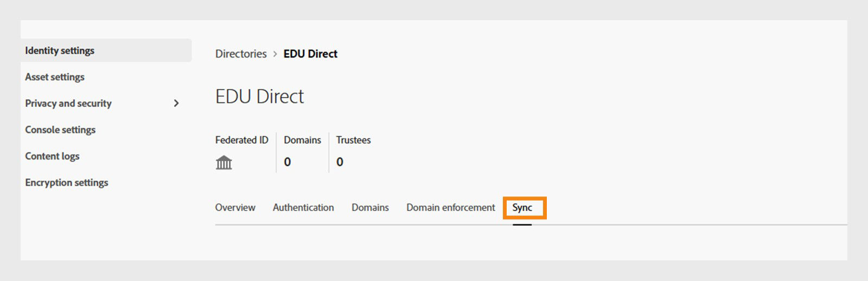Click the Trustees count label
The height and width of the screenshot is (281, 868).
pos(353,140)
